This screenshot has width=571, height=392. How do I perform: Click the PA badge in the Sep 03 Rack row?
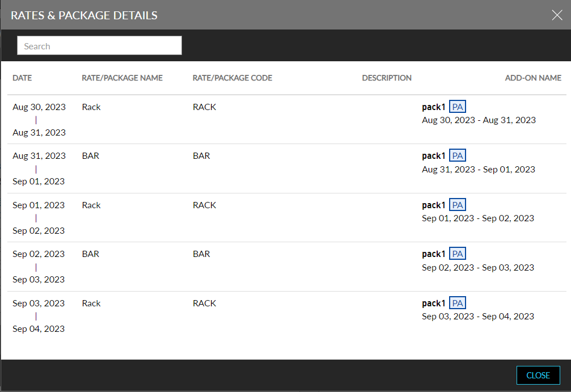tap(457, 302)
